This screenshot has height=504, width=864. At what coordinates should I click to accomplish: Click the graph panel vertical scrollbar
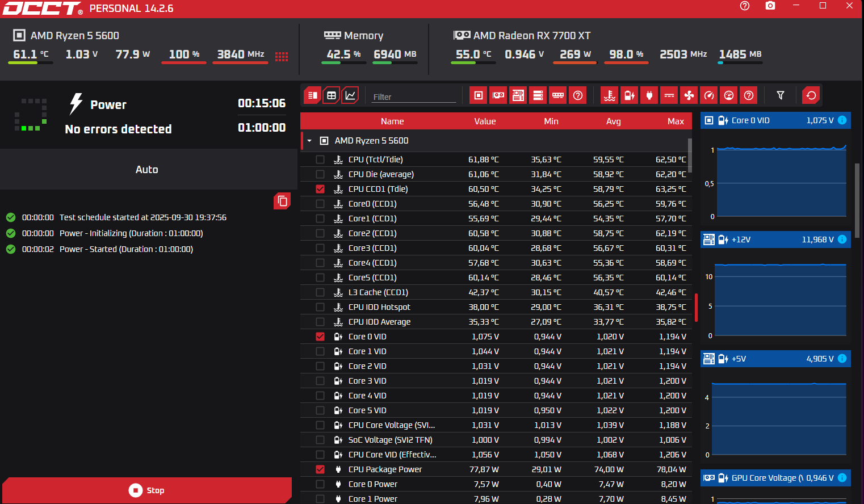(x=857, y=200)
